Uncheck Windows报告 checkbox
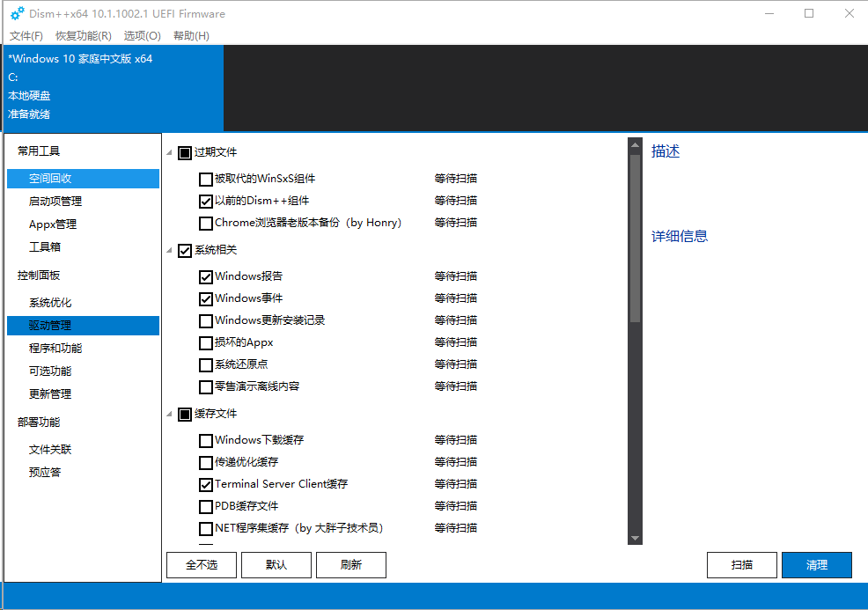This screenshot has height=610, width=868. pyautogui.click(x=206, y=277)
